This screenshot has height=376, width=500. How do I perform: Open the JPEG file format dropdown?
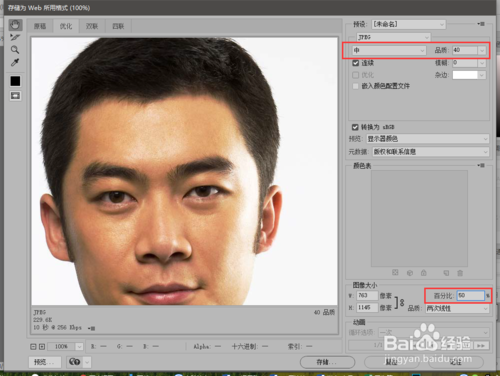coord(393,37)
